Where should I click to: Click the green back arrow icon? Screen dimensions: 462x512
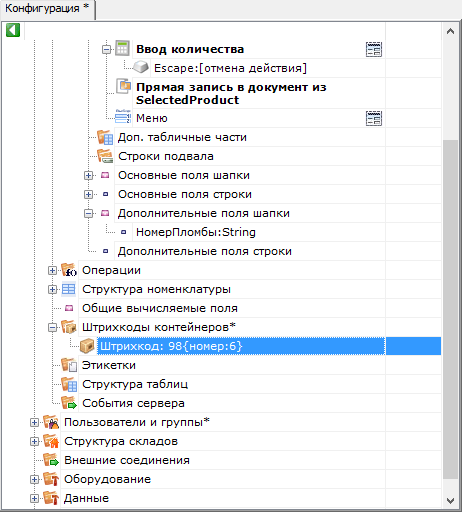point(13,30)
